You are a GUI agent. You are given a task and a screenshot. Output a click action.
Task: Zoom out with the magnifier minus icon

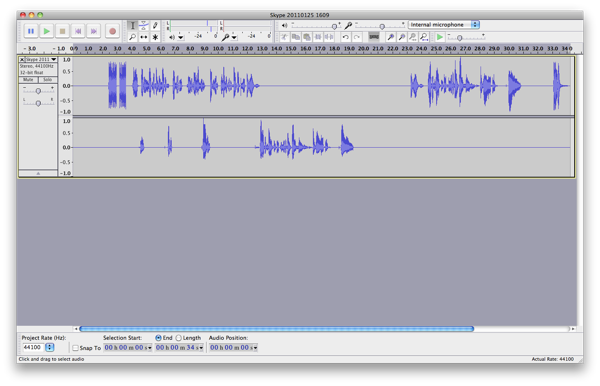(402, 37)
